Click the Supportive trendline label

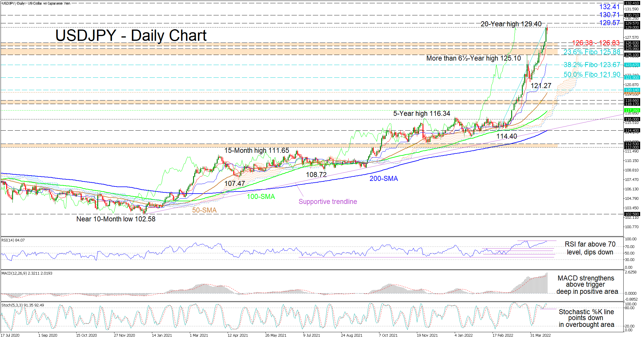(x=328, y=202)
